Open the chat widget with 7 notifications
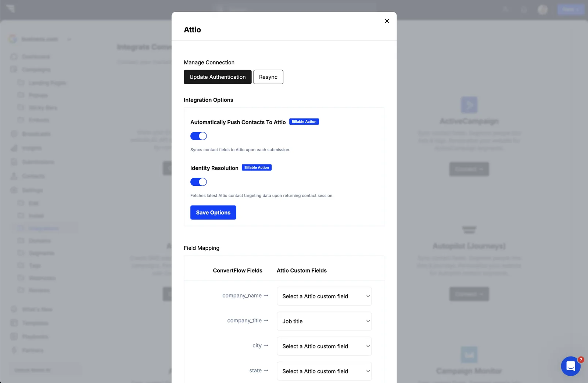 tap(571, 366)
